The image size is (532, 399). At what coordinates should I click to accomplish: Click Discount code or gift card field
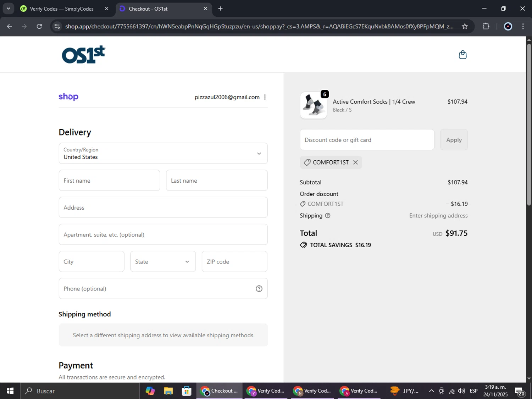(x=367, y=140)
